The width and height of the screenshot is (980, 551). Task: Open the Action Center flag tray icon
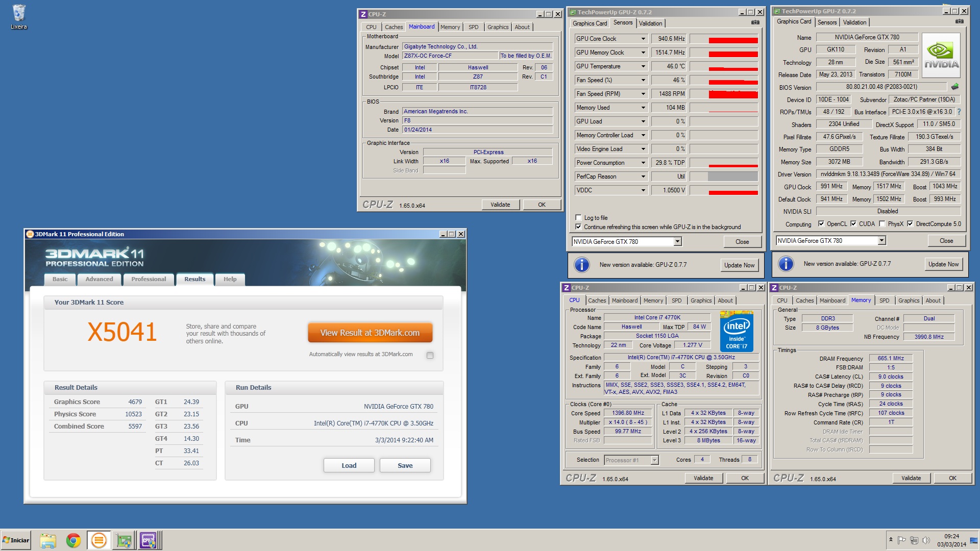click(x=902, y=540)
